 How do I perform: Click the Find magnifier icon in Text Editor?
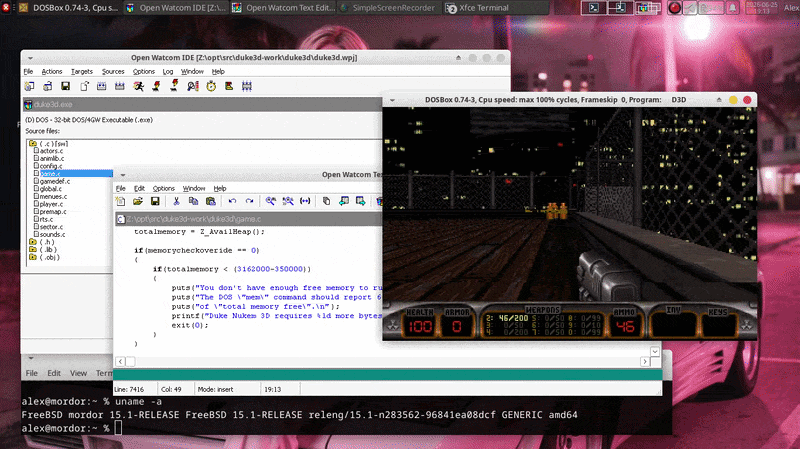click(x=270, y=202)
